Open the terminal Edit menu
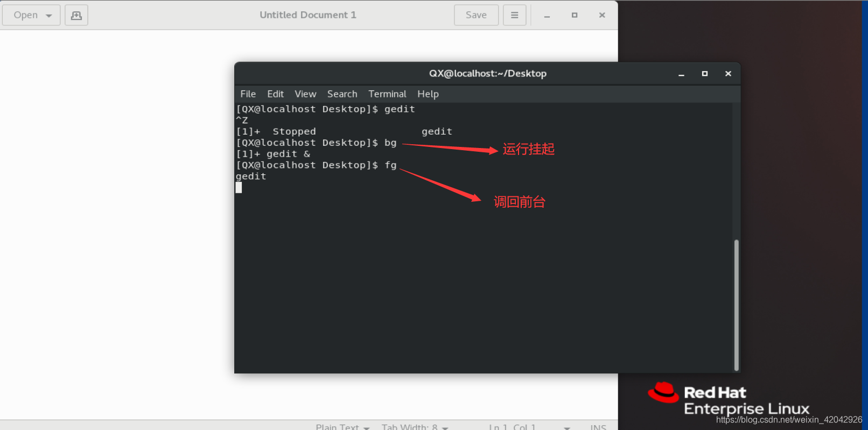 275,94
